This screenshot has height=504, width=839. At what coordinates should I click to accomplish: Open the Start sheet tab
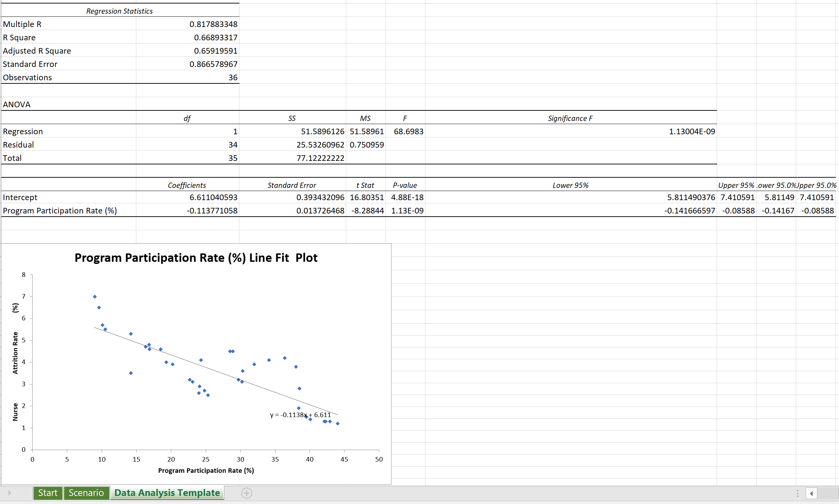click(48, 493)
